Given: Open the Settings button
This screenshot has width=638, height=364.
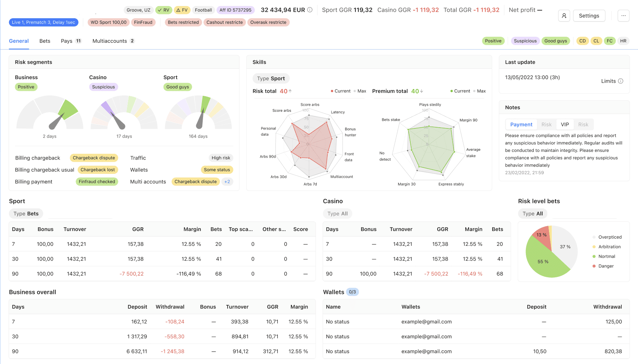Looking at the screenshot, I should [589, 16].
